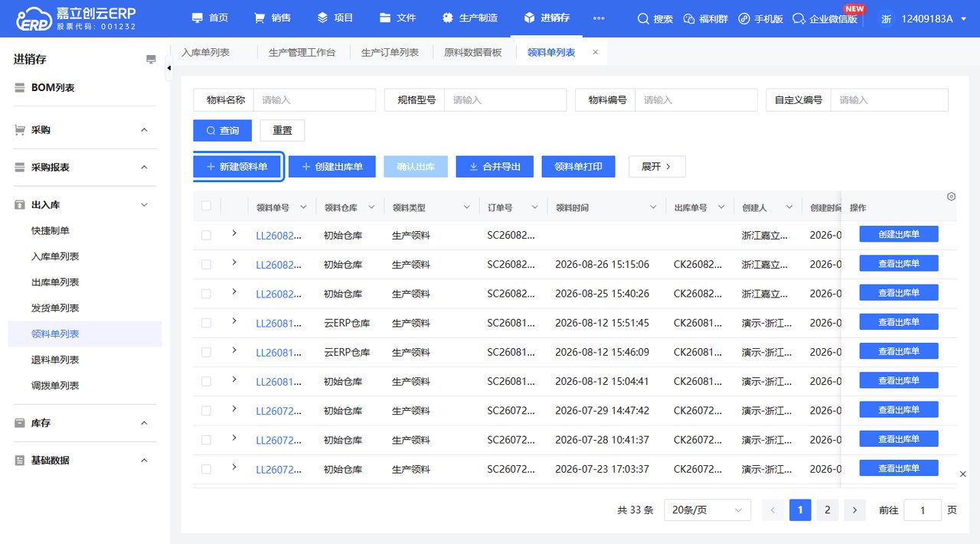Go to previous page arrow
This screenshot has width=980, height=544.
point(773,510)
